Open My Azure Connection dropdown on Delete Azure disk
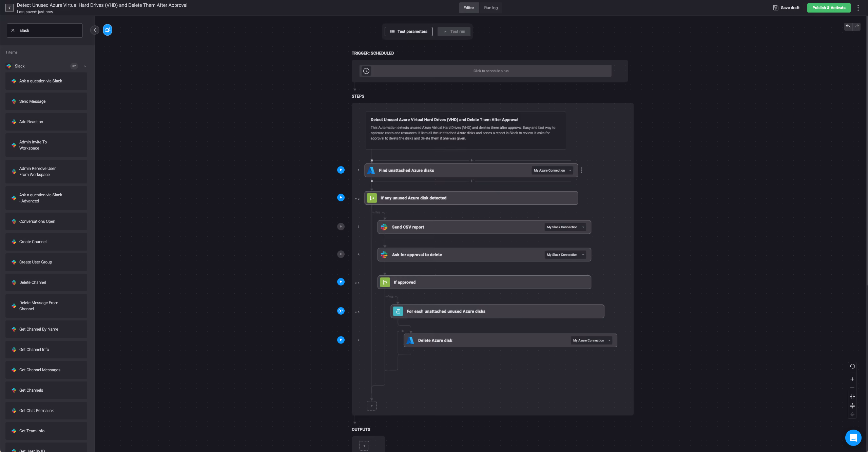Viewport: 868px width, 452px height. tap(592, 340)
